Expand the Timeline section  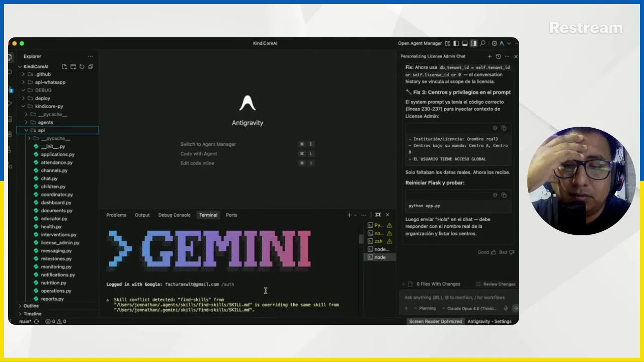[32, 314]
